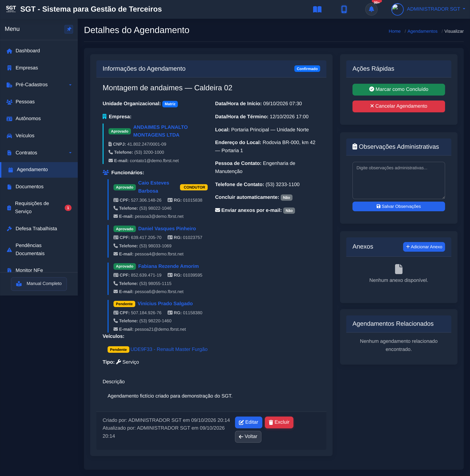Click the Monitor NFe icon
This screenshot has width=470, height=476.
[x=9, y=270]
